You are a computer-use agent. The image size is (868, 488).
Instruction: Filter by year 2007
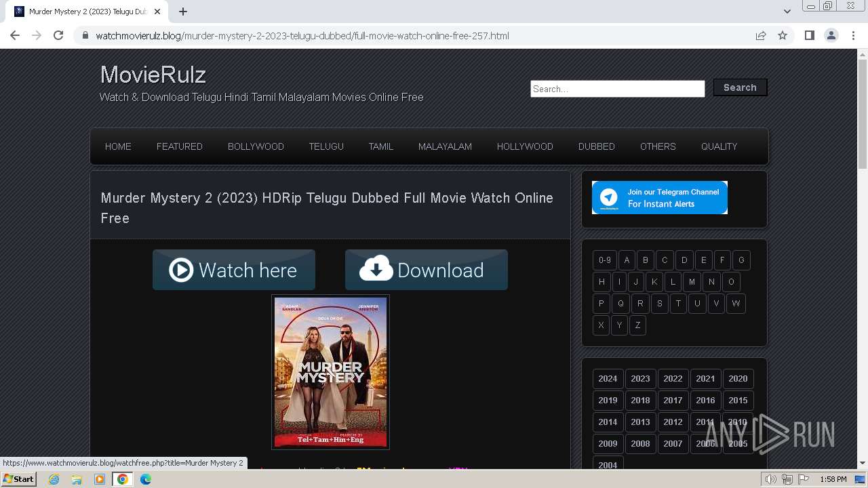tap(673, 444)
